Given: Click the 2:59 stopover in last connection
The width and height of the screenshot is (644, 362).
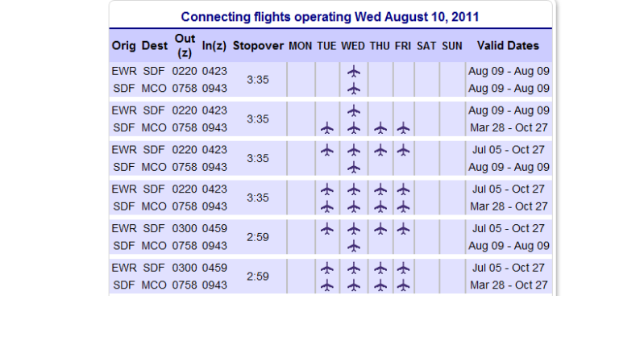Looking at the screenshot, I should pos(258,276).
